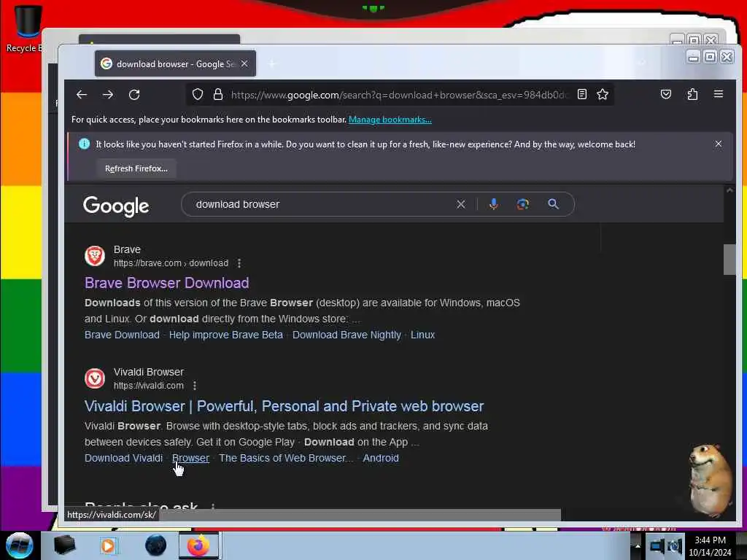Click the scrollbar up arrow
The image size is (747, 560).
(729, 190)
